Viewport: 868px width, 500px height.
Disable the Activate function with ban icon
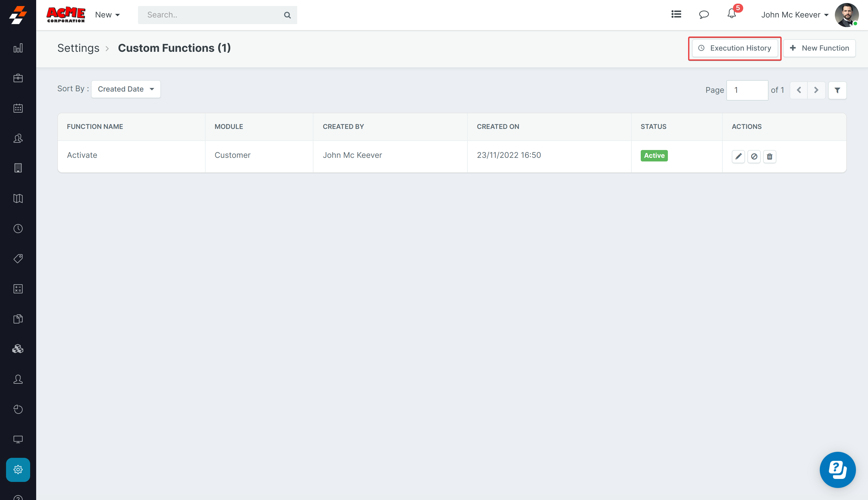(x=754, y=156)
